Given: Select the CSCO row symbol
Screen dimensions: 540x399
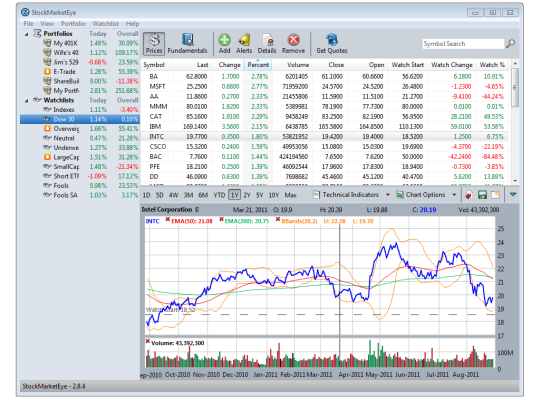Looking at the screenshot, I should coord(158,147).
